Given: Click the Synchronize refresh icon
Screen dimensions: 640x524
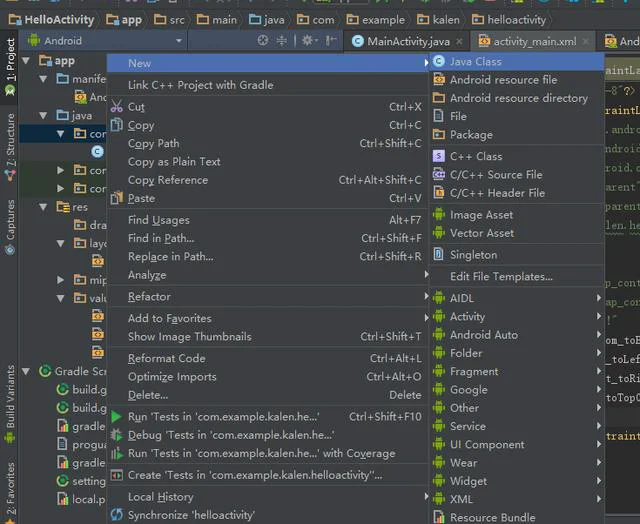Looking at the screenshot, I should [x=117, y=515].
